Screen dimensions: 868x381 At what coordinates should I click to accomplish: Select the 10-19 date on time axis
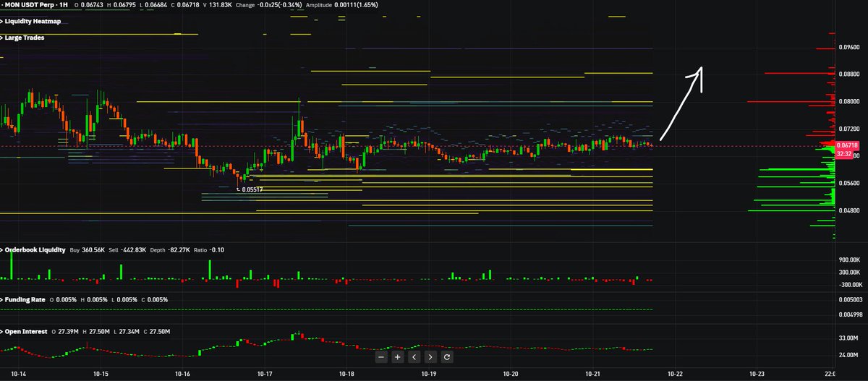click(x=429, y=374)
